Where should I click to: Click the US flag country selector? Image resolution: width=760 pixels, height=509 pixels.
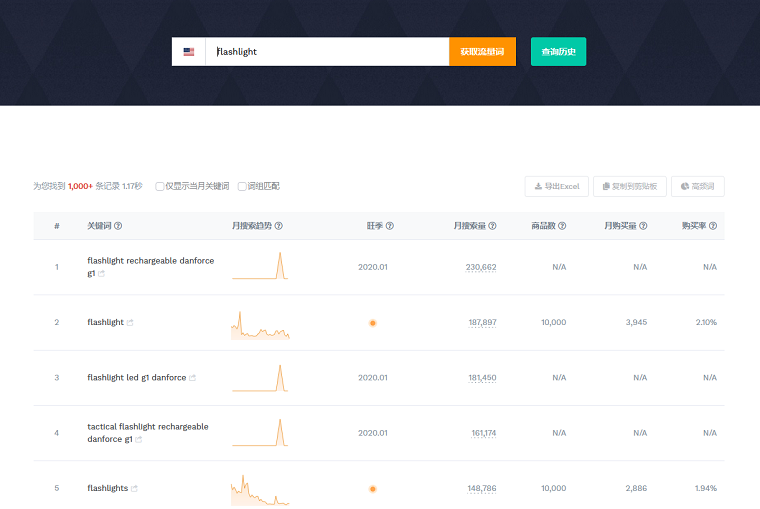[x=189, y=51]
